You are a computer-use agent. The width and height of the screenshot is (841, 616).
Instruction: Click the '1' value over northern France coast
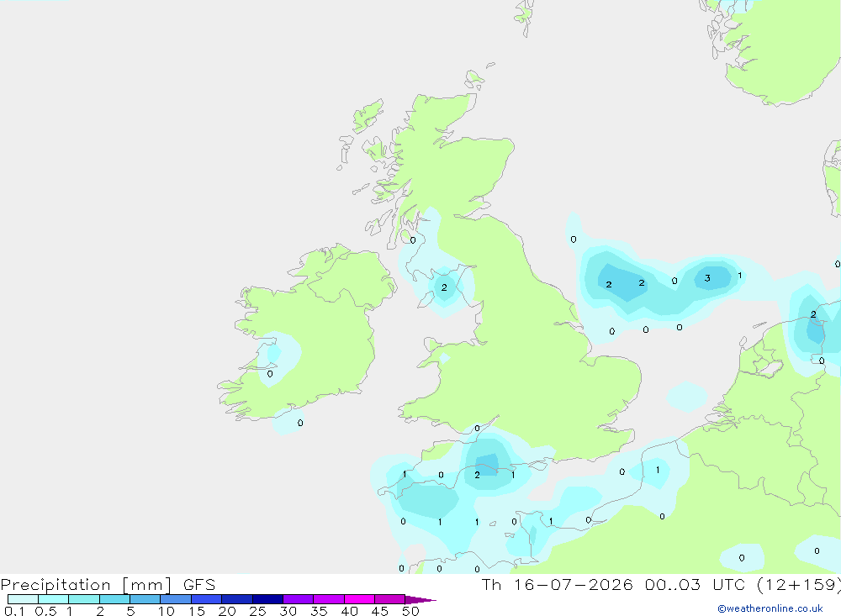coord(658,470)
